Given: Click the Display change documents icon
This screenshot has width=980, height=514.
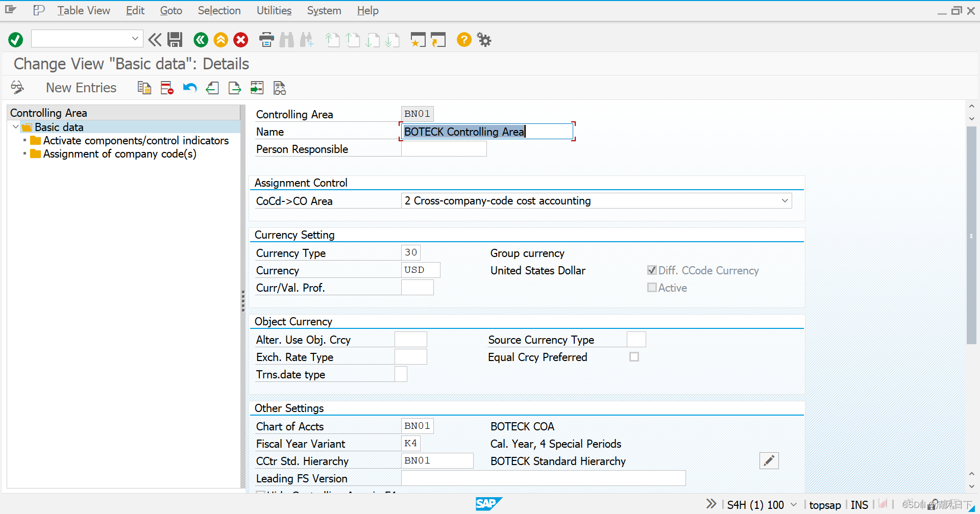Looking at the screenshot, I should pyautogui.click(x=280, y=88).
